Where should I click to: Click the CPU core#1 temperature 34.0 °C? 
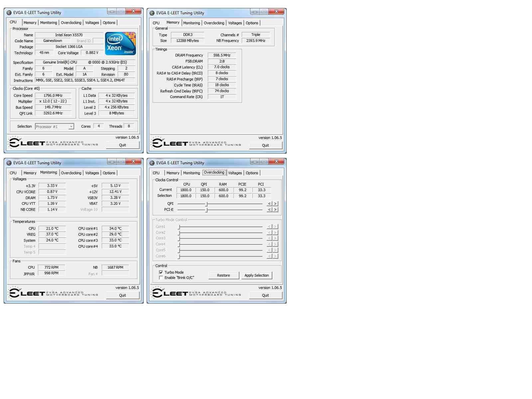click(115, 229)
